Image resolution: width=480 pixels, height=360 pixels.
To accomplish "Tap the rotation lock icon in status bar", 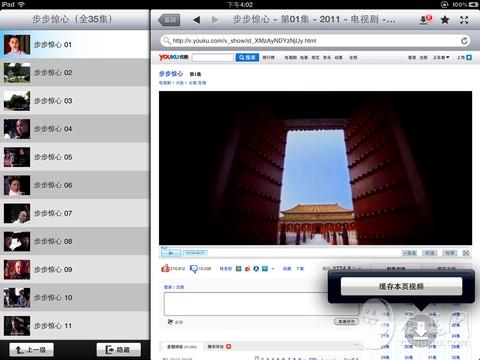I will tap(444, 4).
